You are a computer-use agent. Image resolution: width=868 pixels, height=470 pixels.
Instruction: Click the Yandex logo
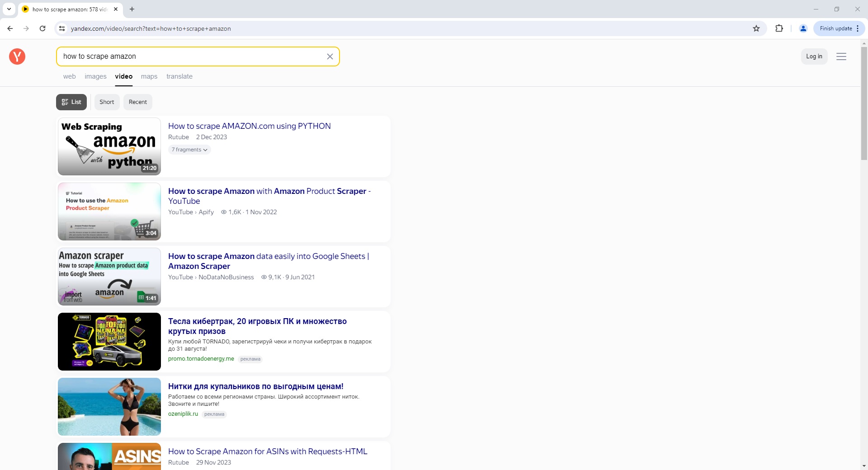(17, 56)
